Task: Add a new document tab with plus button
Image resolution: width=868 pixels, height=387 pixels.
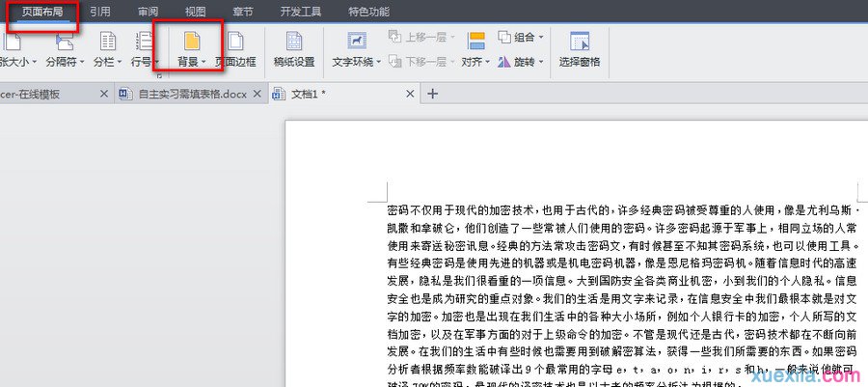Action: pyautogui.click(x=432, y=94)
